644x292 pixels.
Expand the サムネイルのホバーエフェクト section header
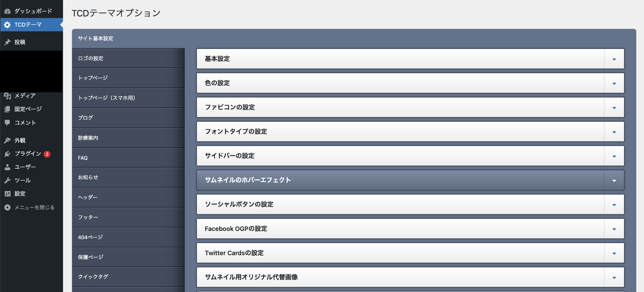point(410,180)
